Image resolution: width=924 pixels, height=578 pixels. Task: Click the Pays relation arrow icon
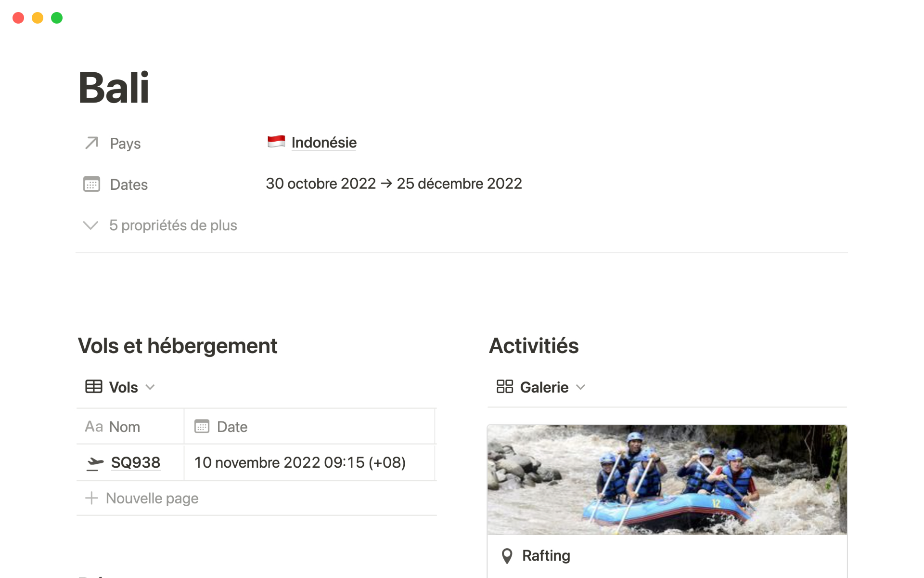[x=91, y=143]
